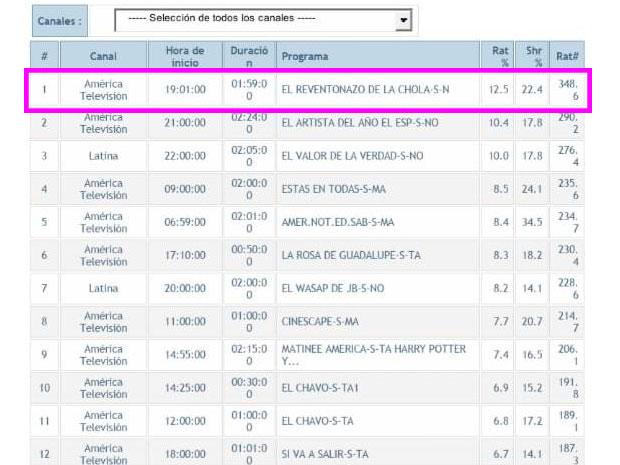Click row number '12' cell
Viewport: 620px width, 465px height.
coord(44,454)
